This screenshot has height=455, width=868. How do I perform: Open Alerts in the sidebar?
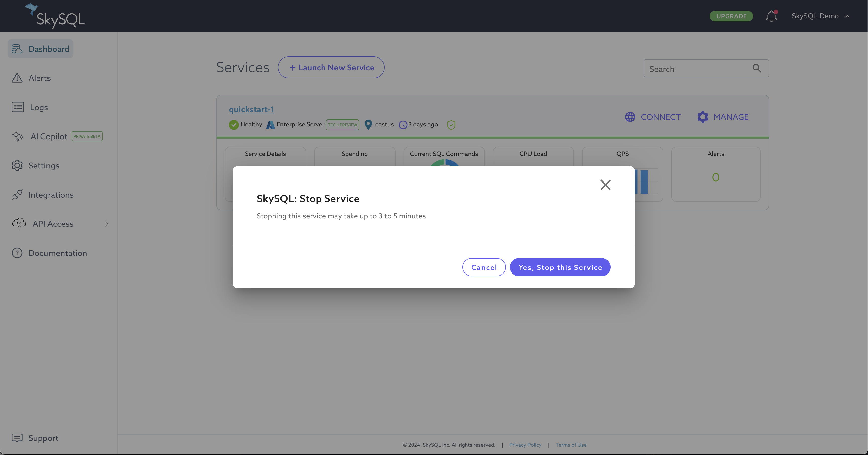[x=39, y=78]
